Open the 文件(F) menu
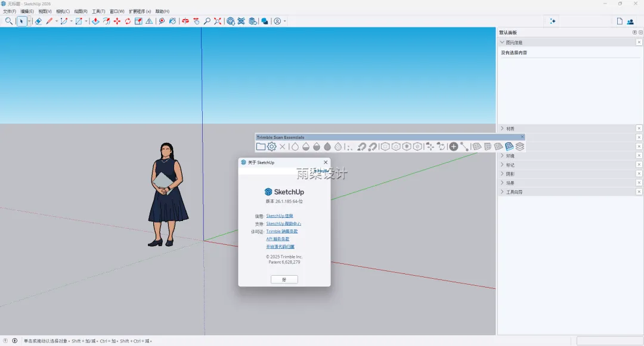Image resolution: width=644 pixels, height=346 pixels. point(10,11)
